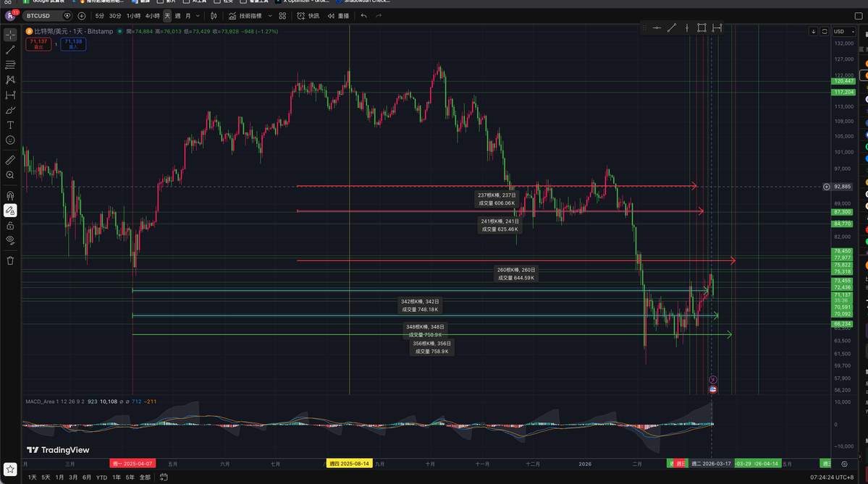Select the trend line tool in the left sidebar

tap(10, 50)
